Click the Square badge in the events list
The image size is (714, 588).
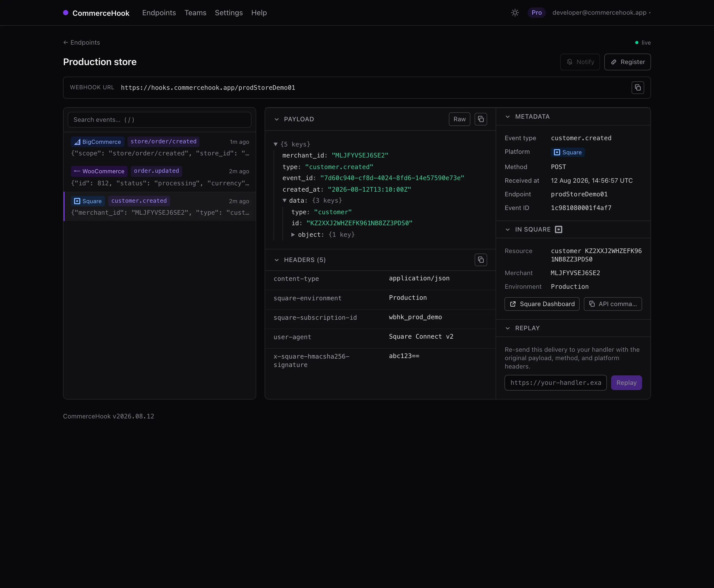[88, 201]
